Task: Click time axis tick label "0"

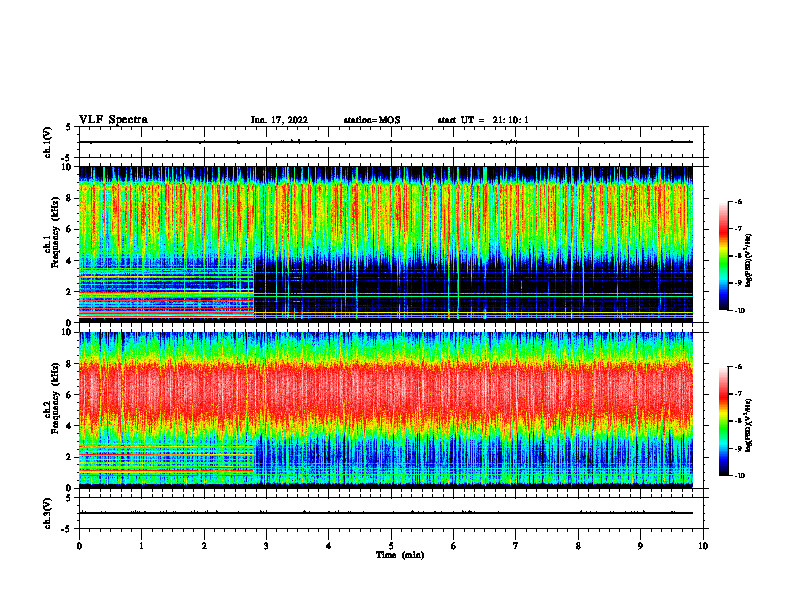Action: point(79,546)
